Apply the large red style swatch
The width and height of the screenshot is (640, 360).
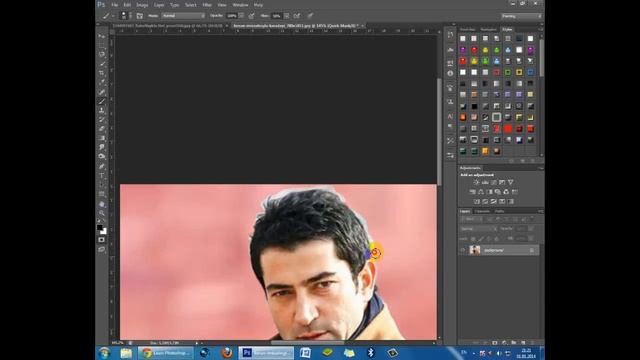pos(508,129)
